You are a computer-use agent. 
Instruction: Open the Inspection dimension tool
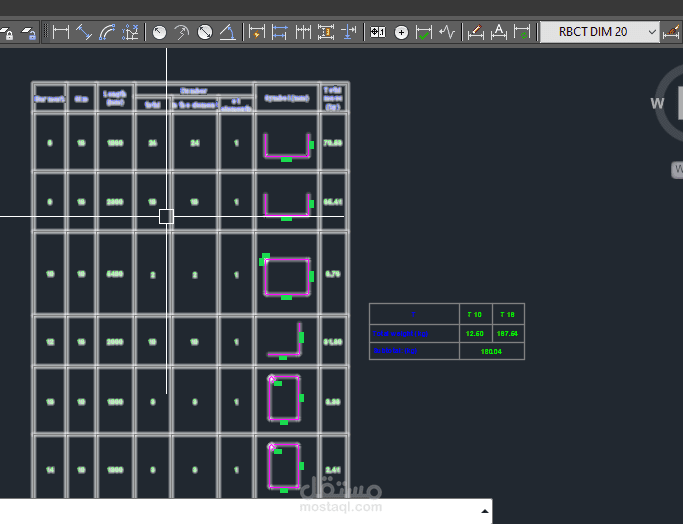424,32
